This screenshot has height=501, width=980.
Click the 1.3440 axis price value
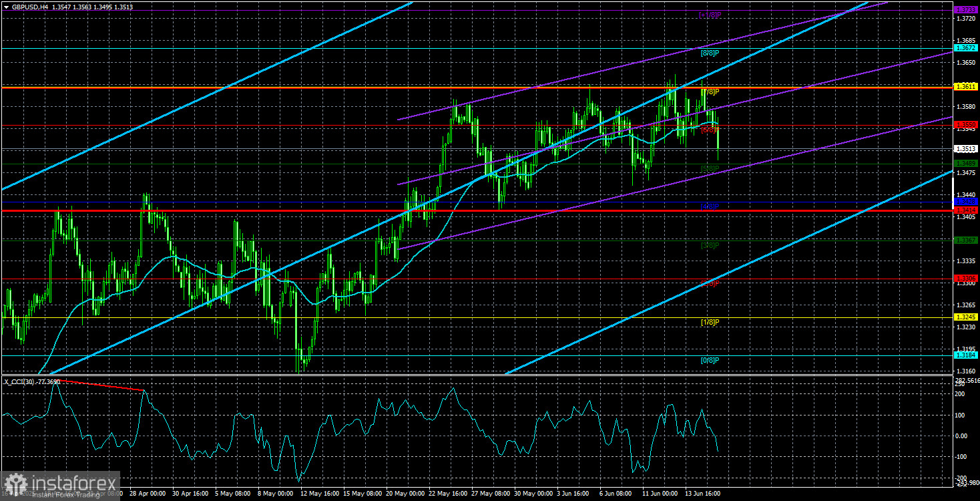point(966,194)
